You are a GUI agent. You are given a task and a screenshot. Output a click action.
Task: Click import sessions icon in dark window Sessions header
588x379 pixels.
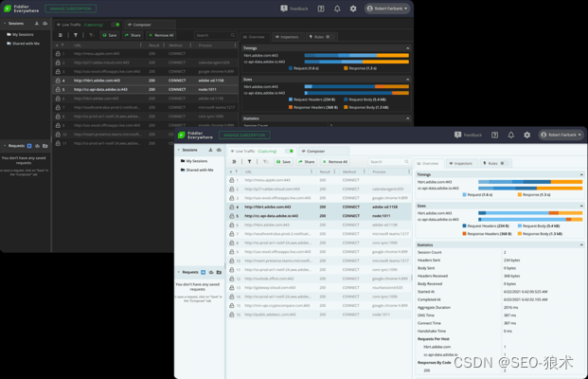(x=37, y=24)
